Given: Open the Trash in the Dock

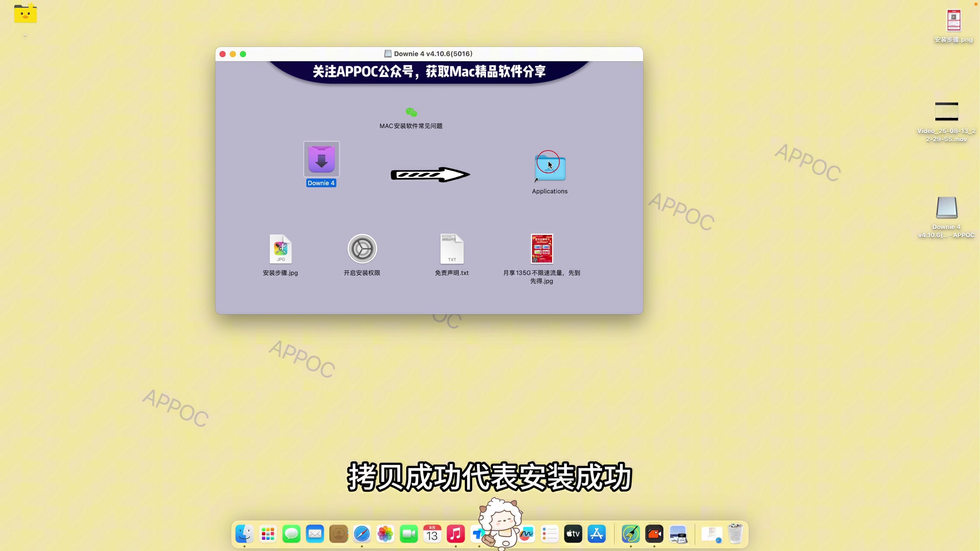Looking at the screenshot, I should 735,534.
